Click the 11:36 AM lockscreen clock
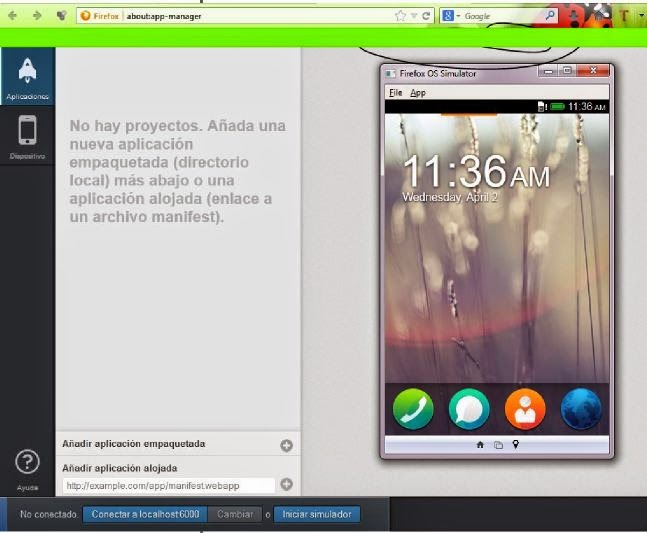 [x=477, y=172]
